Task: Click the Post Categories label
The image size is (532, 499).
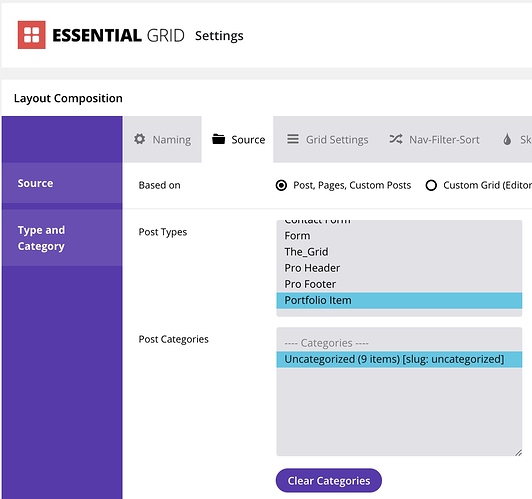Action: point(173,339)
